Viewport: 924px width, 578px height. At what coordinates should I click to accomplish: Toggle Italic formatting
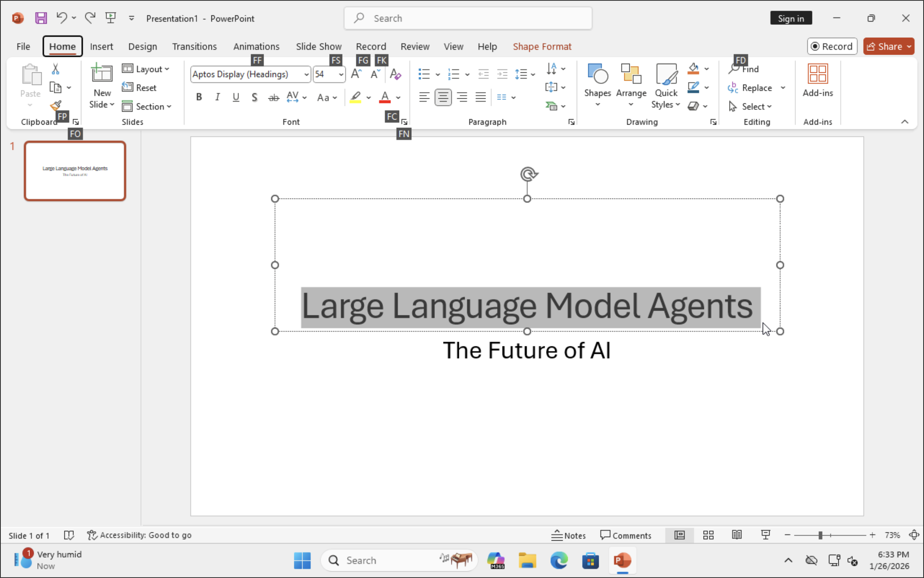pos(217,97)
